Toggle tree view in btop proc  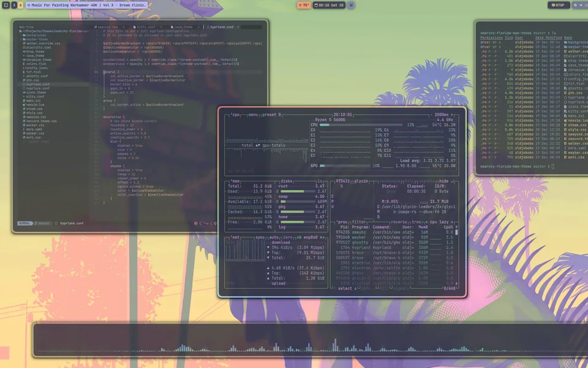coord(417,222)
